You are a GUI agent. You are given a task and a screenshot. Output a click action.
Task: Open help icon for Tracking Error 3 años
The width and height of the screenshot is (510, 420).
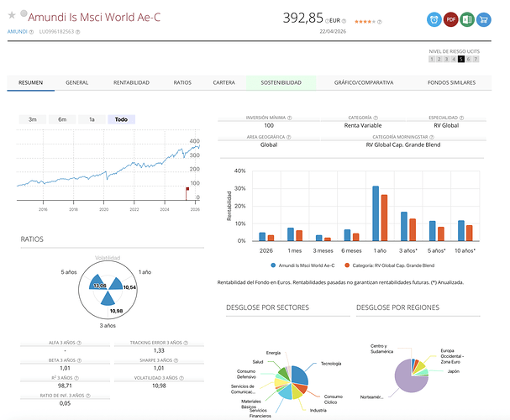click(186, 343)
